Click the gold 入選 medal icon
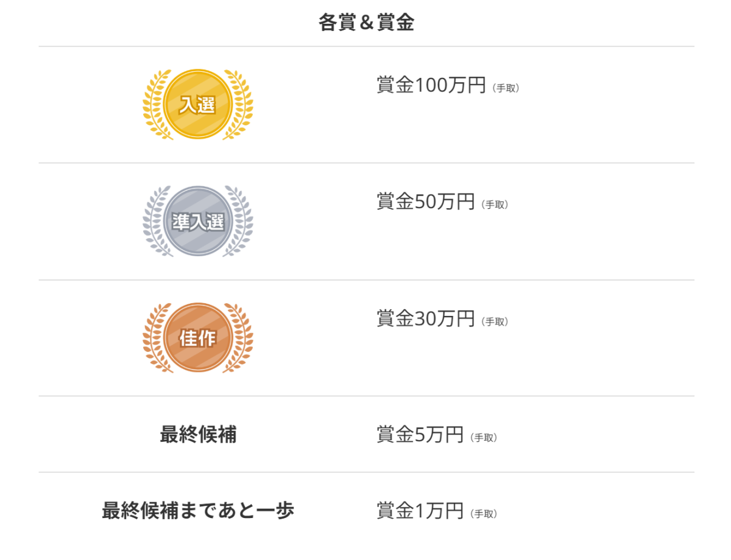Image resolution: width=731 pixels, height=560 pixels. pos(198,105)
